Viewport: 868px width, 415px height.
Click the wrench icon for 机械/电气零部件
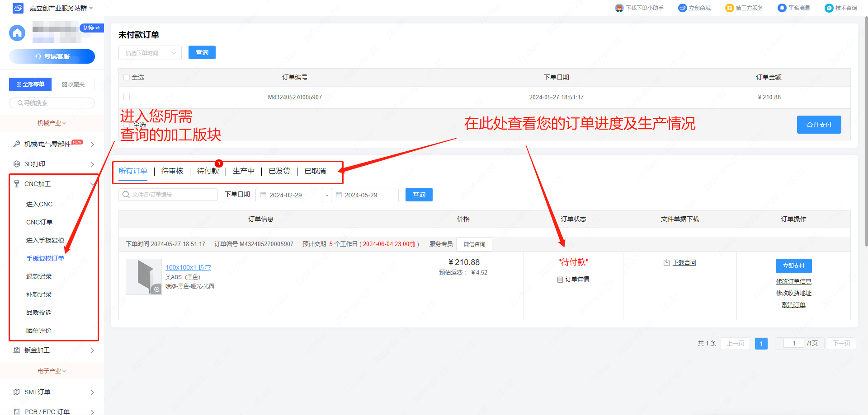pyautogui.click(x=17, y=144)
